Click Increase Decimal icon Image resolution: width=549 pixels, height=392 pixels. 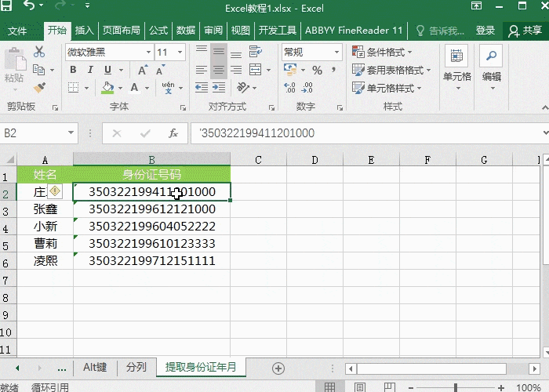[x=289, y=88]
